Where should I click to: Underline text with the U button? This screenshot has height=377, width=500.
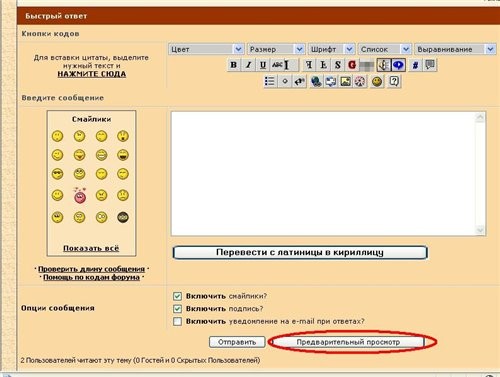coord(263,65)
